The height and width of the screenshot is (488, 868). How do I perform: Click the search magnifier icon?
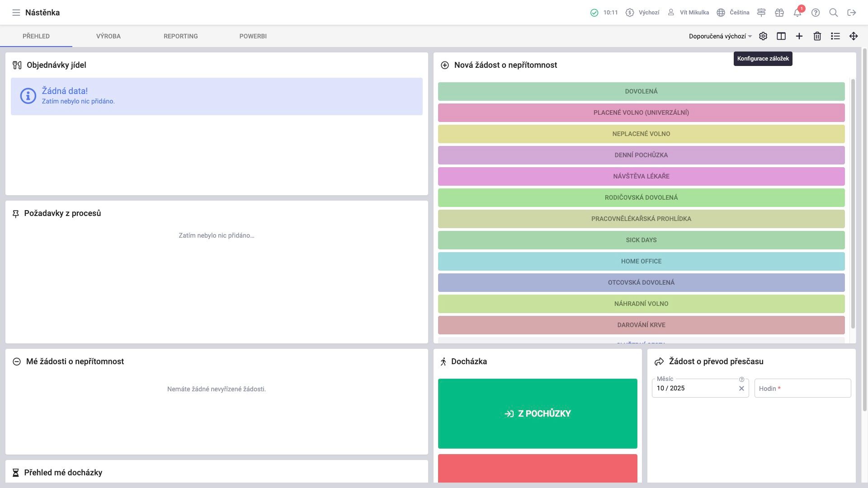833,13
